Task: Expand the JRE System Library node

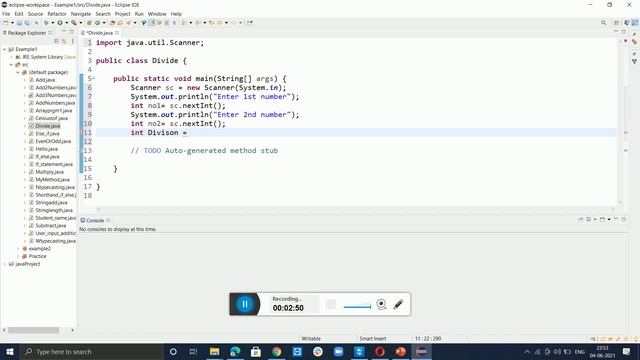Action: [11, 57]
